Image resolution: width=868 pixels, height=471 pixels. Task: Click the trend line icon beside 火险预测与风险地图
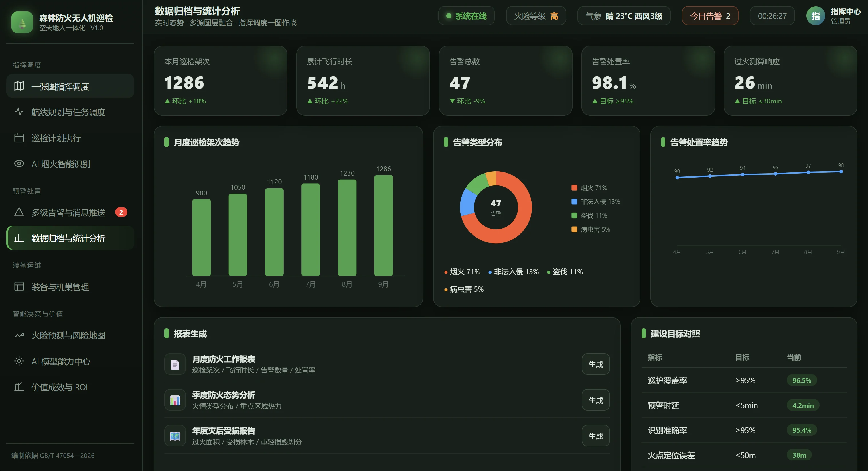pos(19,335)
